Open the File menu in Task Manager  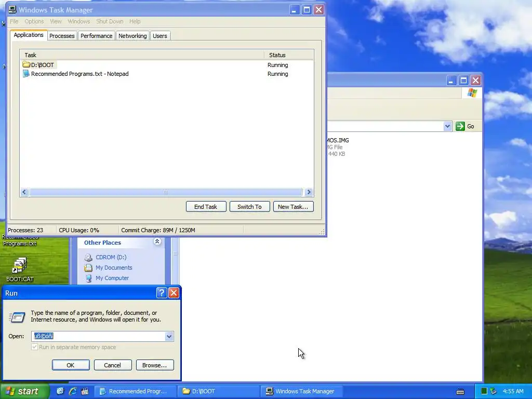click(x=14, y=21)
